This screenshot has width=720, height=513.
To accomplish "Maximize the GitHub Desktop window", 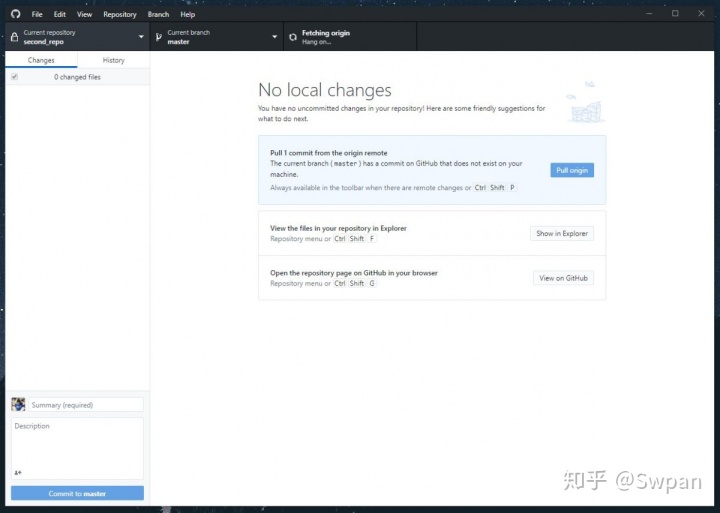I will (675, 14).
